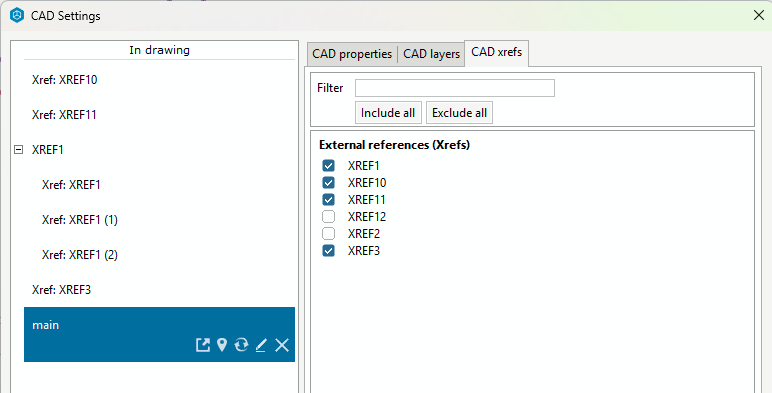Collapse the XREF1 tree node
Screen dimensions: 772x393
coord(18,150)
